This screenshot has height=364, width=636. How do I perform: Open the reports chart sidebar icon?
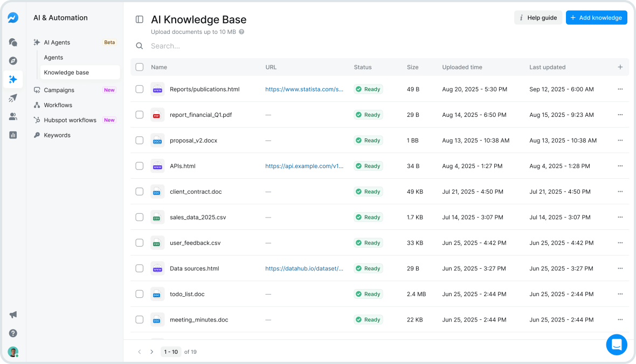(13, 135)
